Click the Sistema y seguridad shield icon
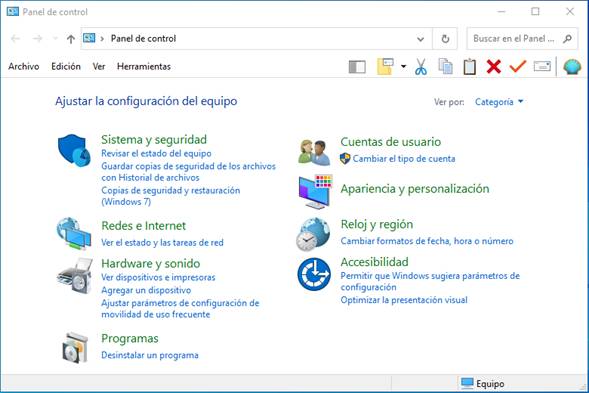 (74, 150)
